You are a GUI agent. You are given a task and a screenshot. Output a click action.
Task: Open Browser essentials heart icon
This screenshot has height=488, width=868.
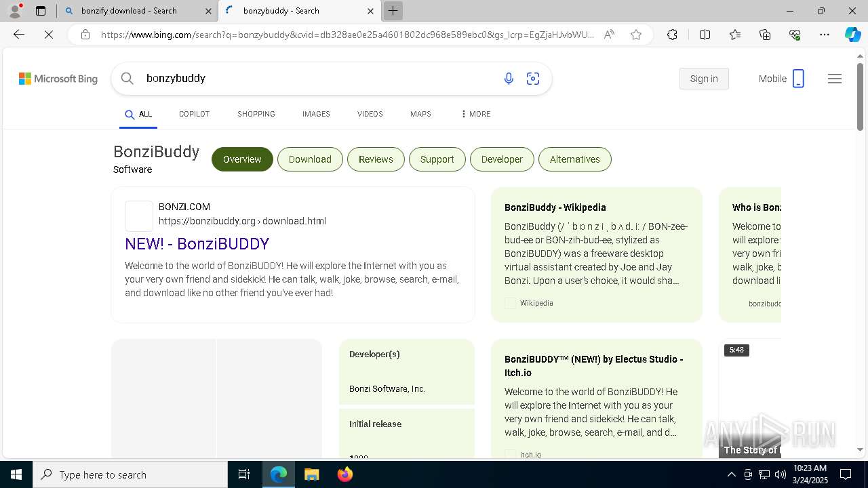[x=795, y=35]
